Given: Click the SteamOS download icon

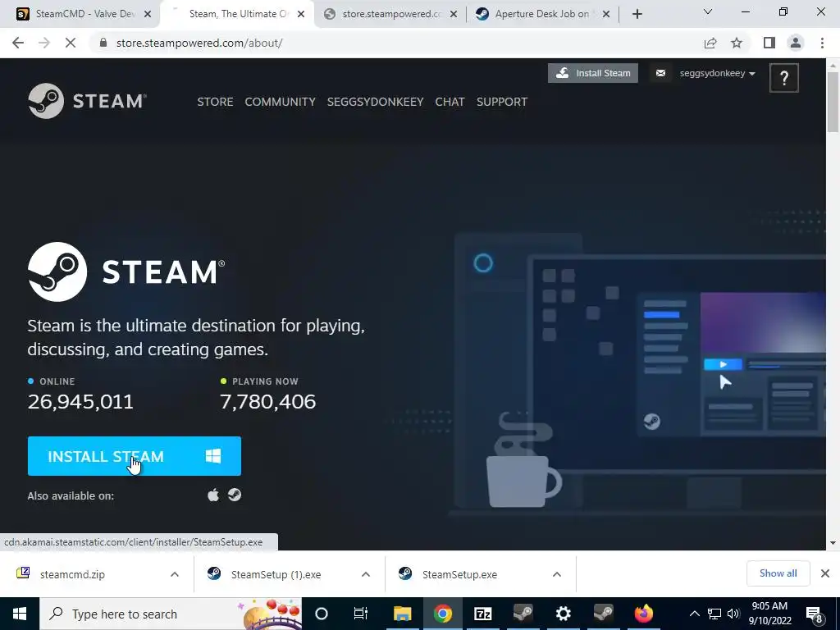Looking at the screenshot, I should coord(235,495).
